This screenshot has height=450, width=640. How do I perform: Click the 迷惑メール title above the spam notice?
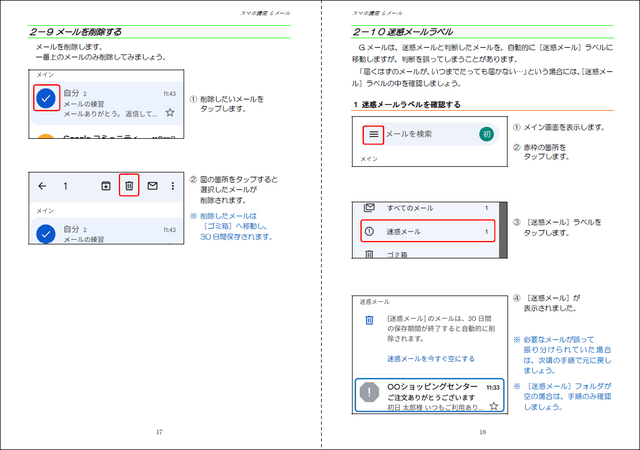pyautogui.click(x=374, y=302)
